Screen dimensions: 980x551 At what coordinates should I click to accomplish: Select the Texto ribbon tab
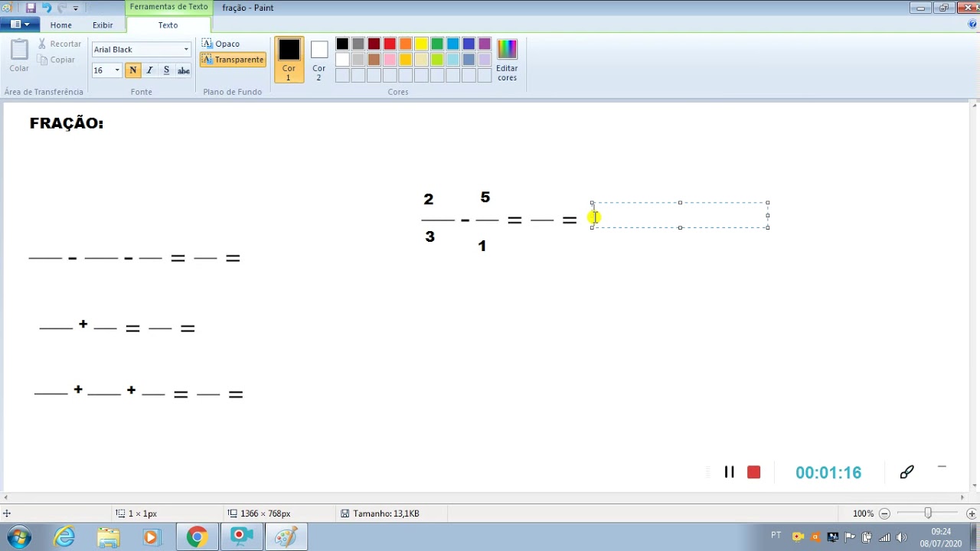(168, 25)
